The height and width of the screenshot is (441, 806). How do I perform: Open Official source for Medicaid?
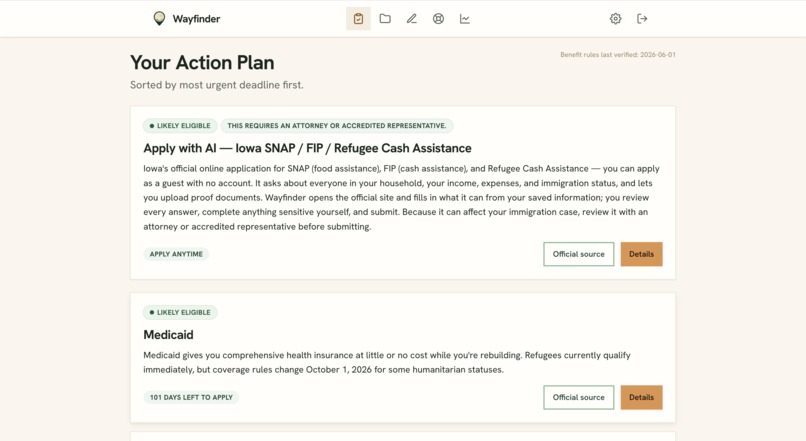tap(578, 397)
